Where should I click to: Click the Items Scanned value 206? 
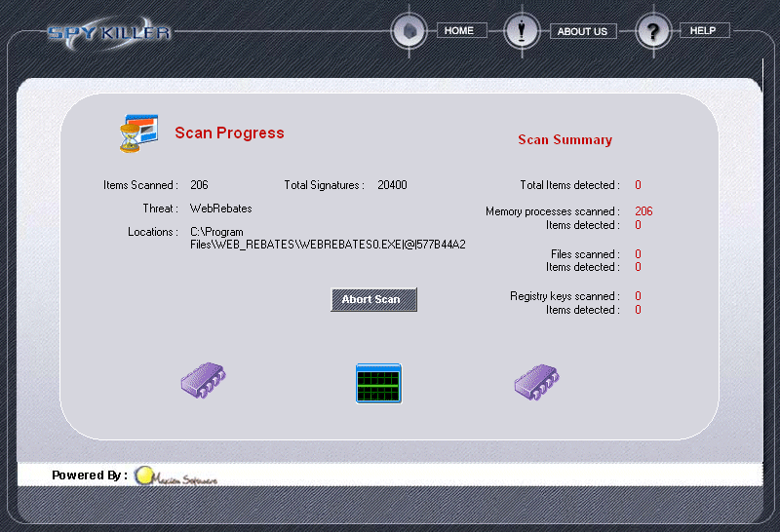click(199, 185)
